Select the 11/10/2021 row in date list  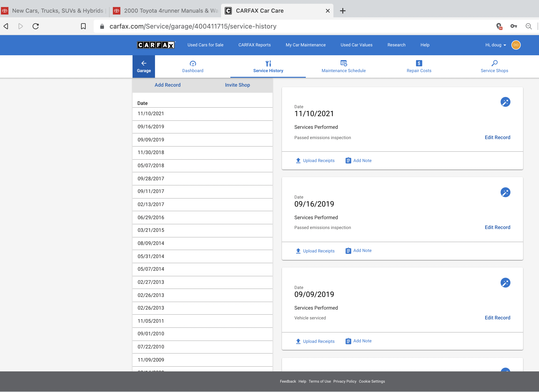pyautogui.click(x=203, y=114)
